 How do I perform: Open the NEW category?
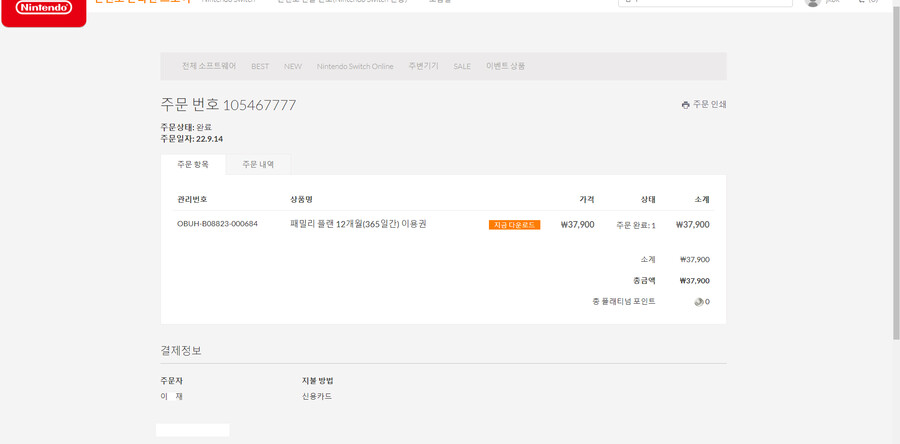(x=293, y=67)
